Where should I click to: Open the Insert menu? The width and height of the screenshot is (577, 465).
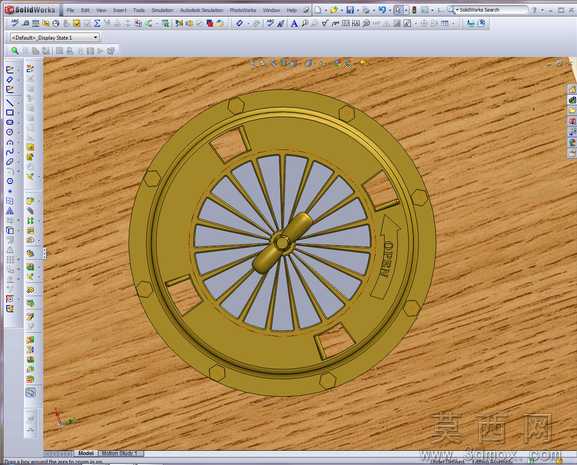pos(120,10)
